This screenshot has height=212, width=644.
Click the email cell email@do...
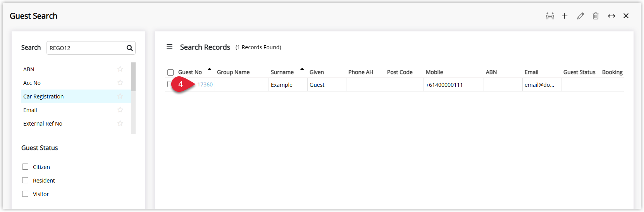click(x=542, y=85)
